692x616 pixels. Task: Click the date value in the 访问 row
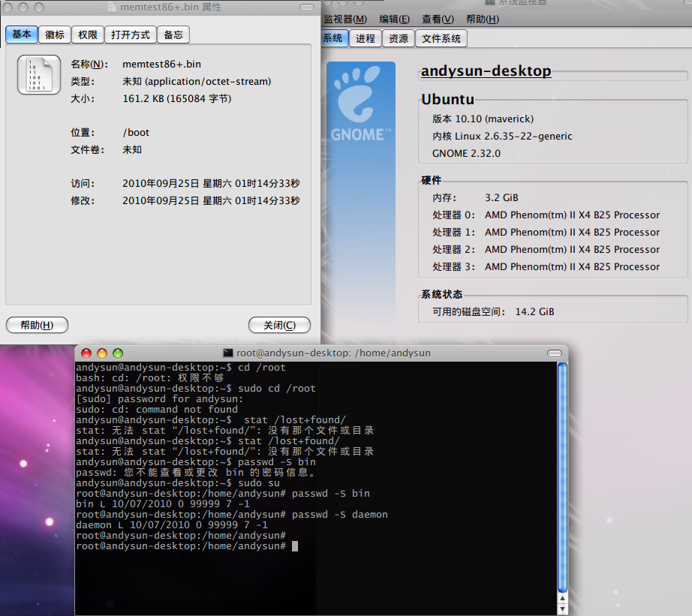pyautogui.click(x=211, y=184)
